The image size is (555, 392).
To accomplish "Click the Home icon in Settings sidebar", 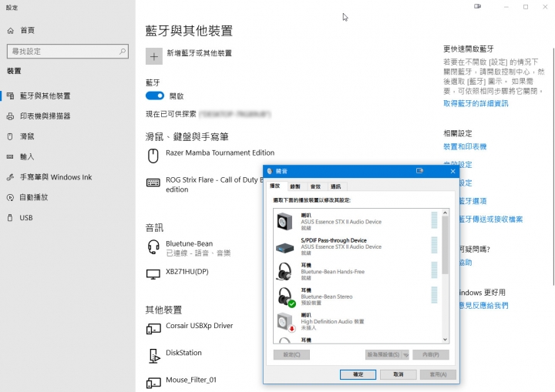I will pos(11,31).
